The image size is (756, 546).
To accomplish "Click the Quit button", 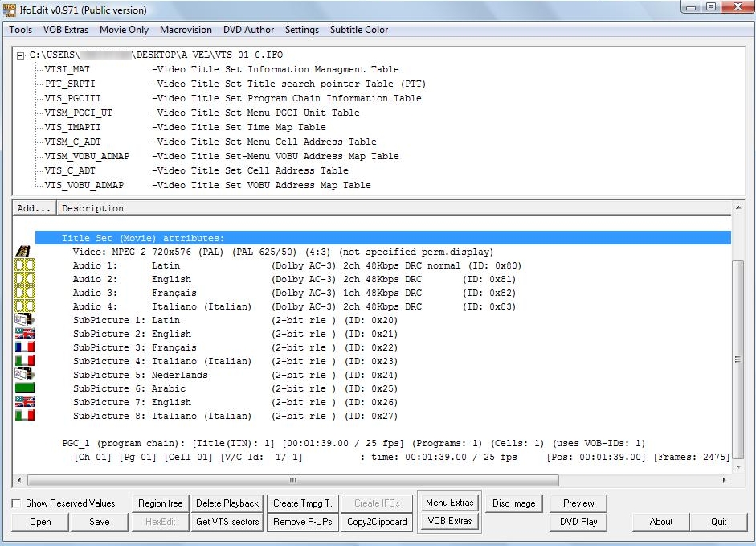I will [x=718, y=521].
